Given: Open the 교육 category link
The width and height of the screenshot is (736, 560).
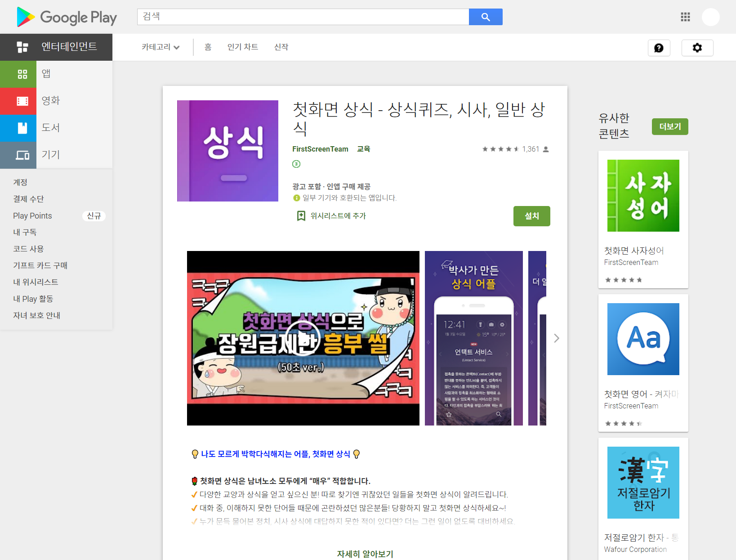Looking at the screenshot, I should click(363, 149).
